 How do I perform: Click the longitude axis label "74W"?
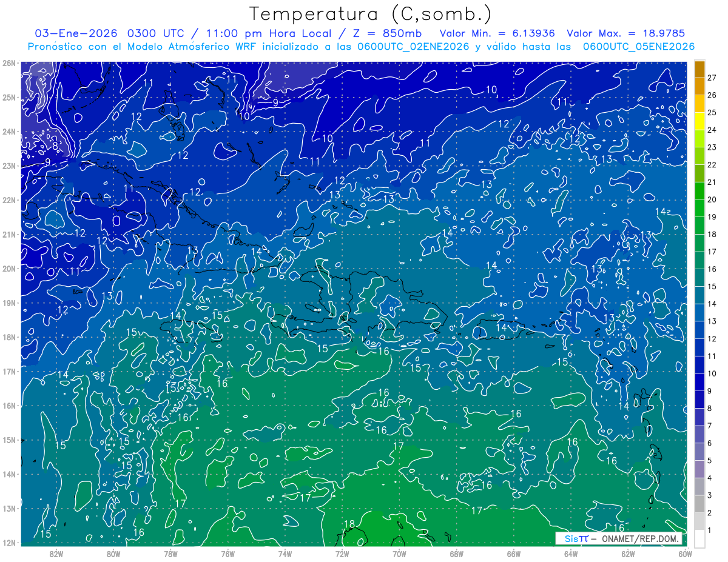(285, 553)
